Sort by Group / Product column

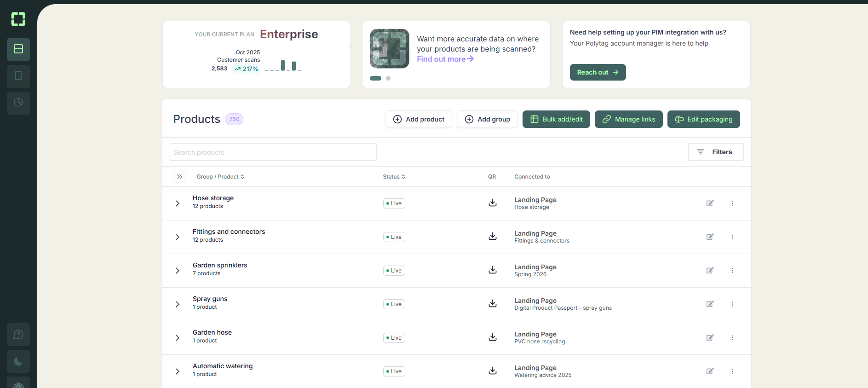[220, 177]
